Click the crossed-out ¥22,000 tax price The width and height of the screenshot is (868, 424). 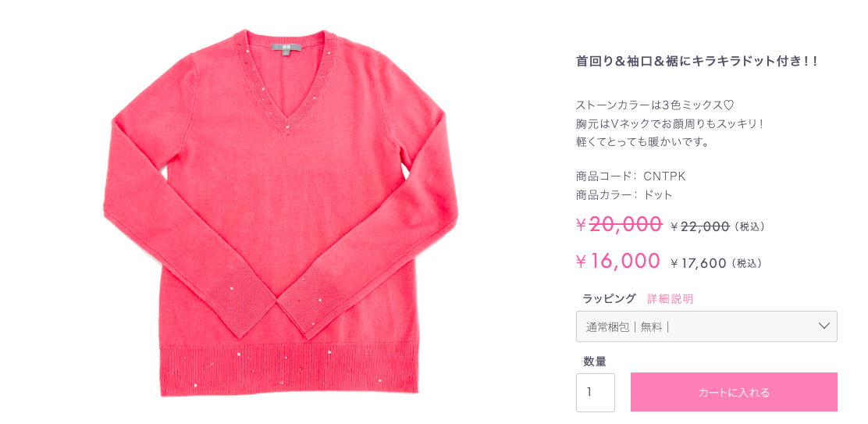click(699, 226)
